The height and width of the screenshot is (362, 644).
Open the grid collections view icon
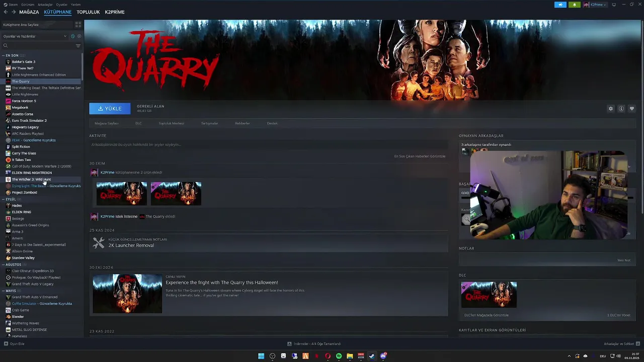(x=78, y=24)
